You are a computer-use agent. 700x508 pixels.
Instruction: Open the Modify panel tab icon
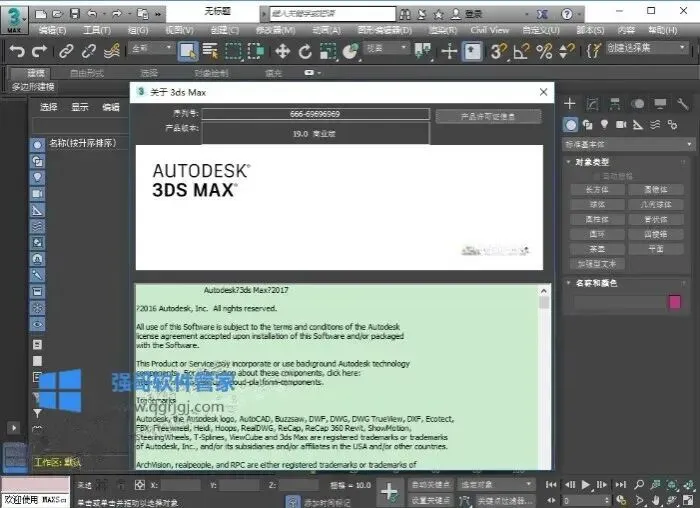click(x=592, y=104)
